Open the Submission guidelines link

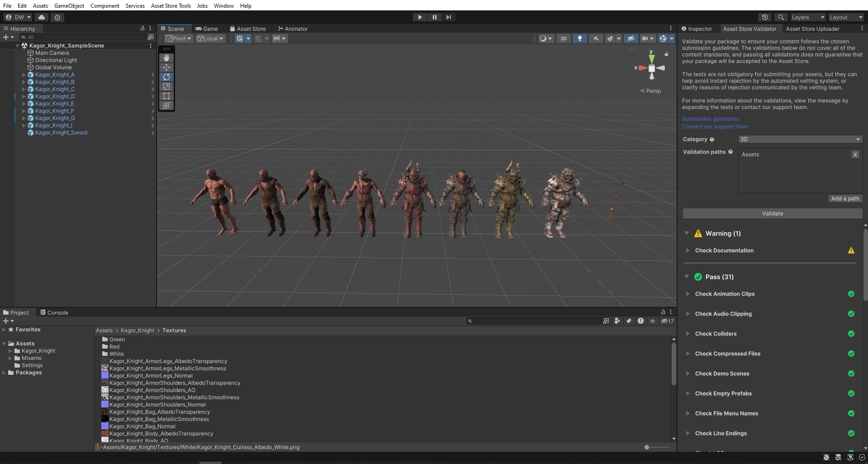tap(710, 119)
